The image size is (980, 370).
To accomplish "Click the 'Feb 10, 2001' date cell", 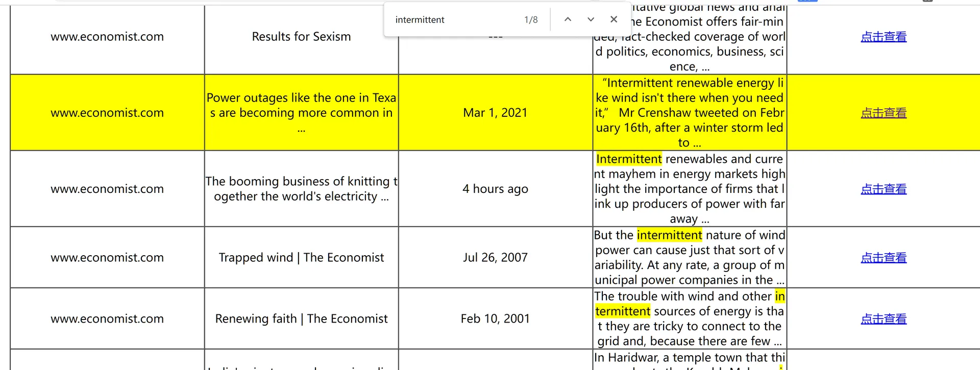I will (x=495, y=319).
